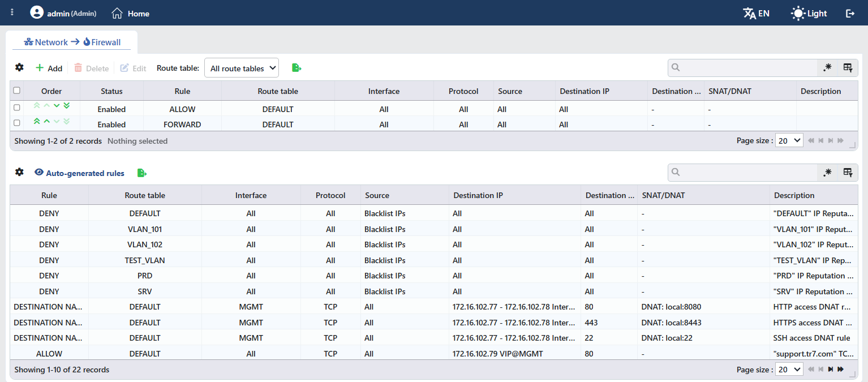Open the Network → Firewall tab
Image resolution: width=868 pixels, height=382 pixels.
coord(72,42)
